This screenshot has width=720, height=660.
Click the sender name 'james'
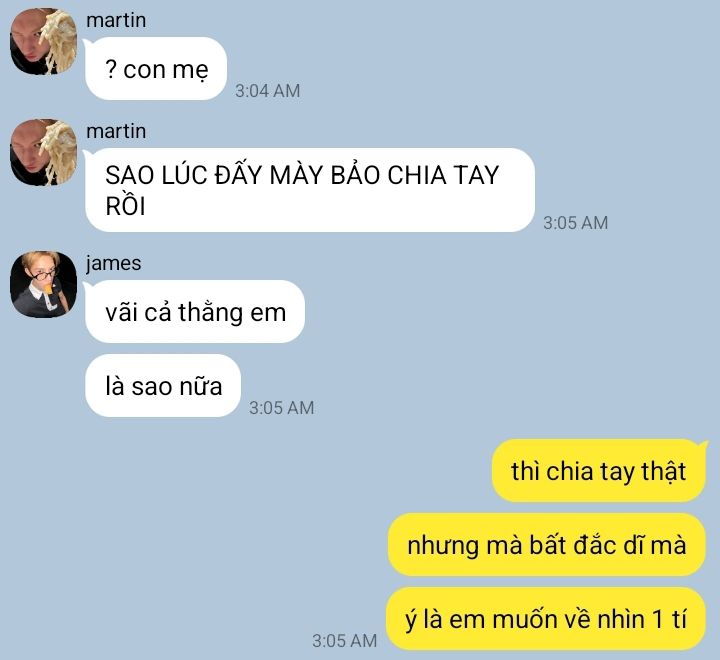pos(113,264)
